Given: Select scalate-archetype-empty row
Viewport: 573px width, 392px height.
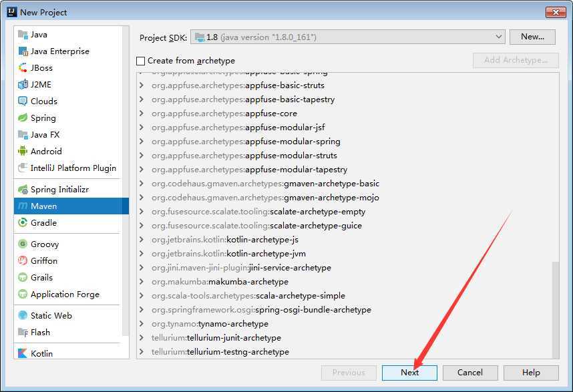Looking at the screenshot, I should click(x=344, y=212).
